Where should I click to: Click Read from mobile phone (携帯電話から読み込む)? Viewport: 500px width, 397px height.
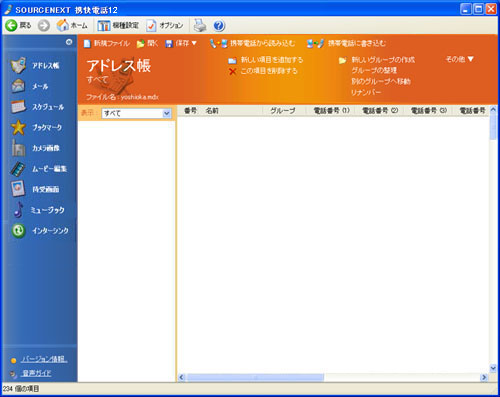tap(252, 43)
